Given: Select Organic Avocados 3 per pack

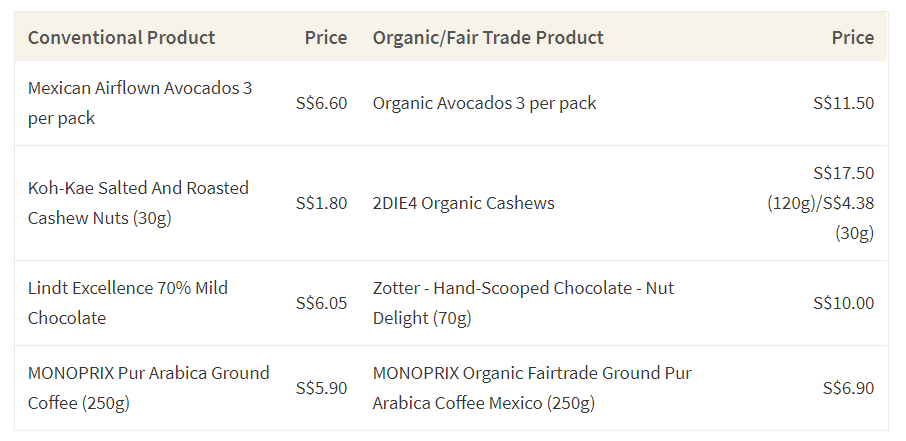Looking at the screenshot, I should click(x=484, y=103).
